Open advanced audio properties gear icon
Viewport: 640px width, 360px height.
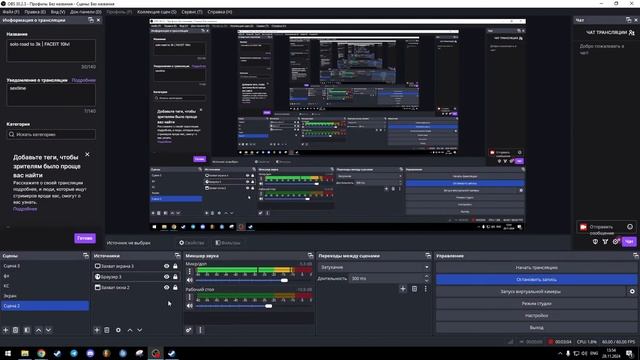pyautogui.click(x=189, y=330)
